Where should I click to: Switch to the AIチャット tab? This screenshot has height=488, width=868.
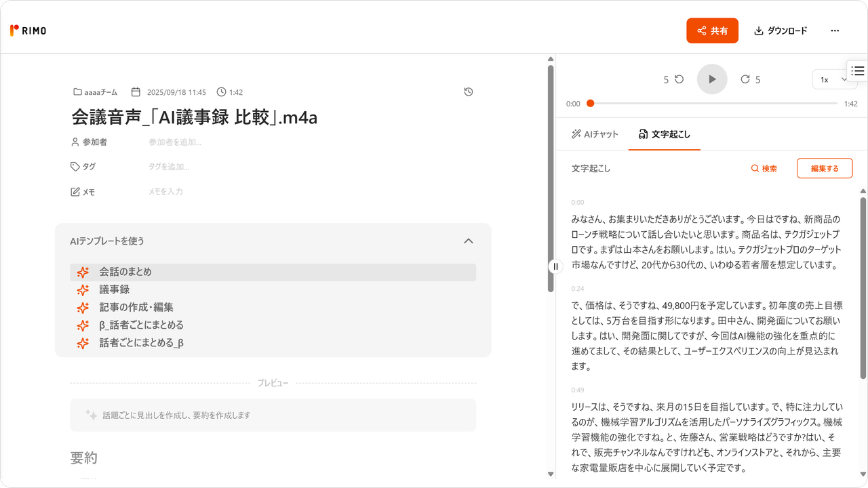[595, 134]
